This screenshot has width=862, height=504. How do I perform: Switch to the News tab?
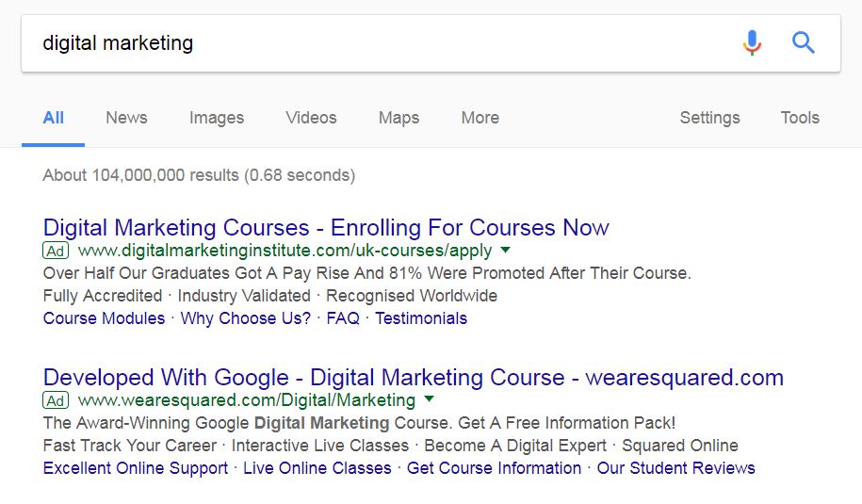[126, 118]
